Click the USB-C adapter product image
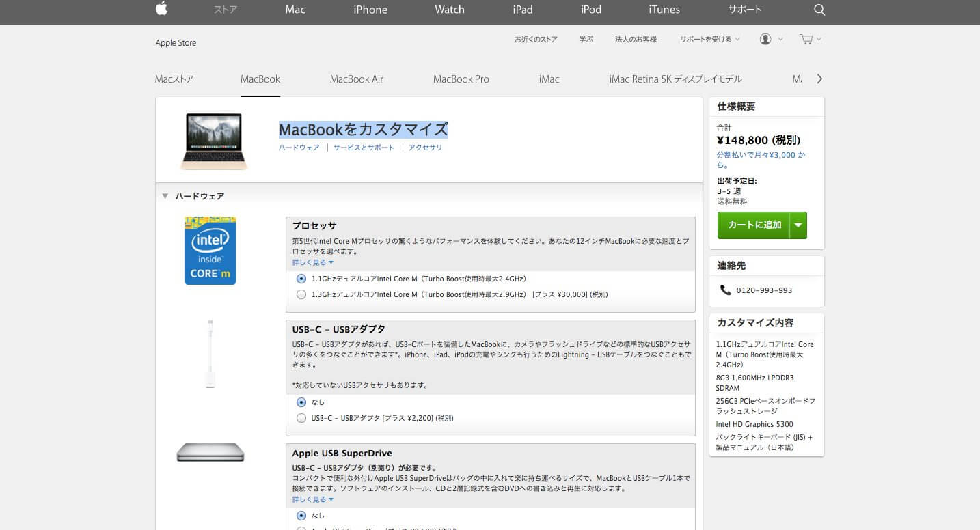This screenshot has width=980, height=530. point(210,354)
